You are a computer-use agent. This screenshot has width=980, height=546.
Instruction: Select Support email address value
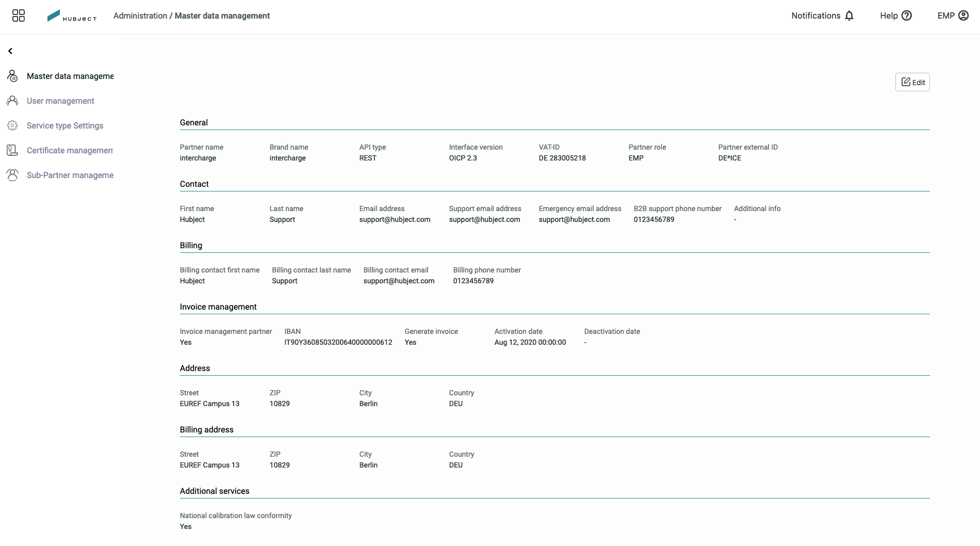coord(484,219)
